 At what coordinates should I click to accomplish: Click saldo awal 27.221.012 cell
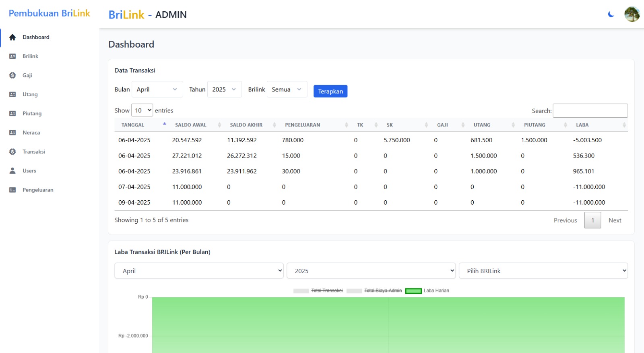[187, 156]
